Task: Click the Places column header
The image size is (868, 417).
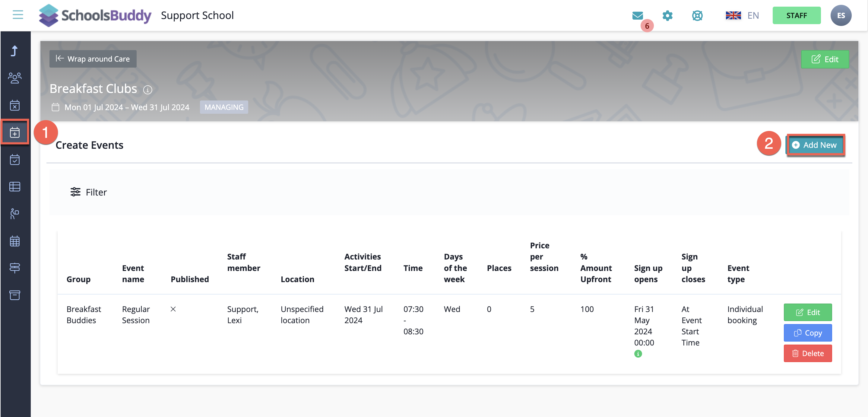Action: coord(499,268)
